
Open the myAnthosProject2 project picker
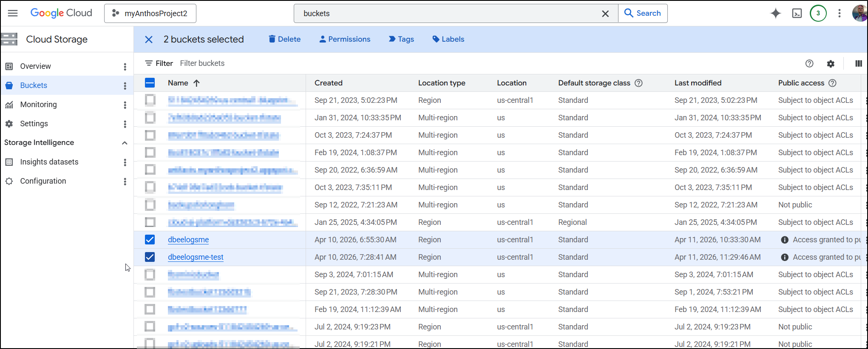150,14
